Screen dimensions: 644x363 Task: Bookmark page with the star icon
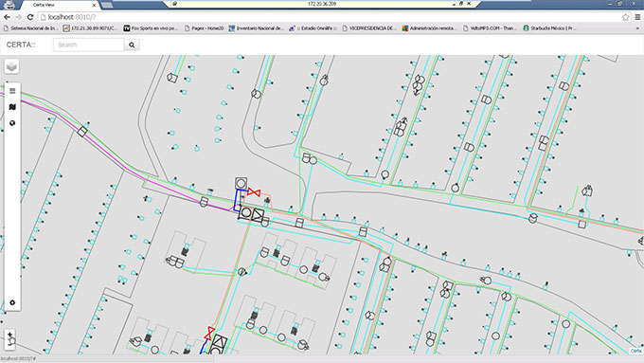pyautogui.click(x=625, y=17)
